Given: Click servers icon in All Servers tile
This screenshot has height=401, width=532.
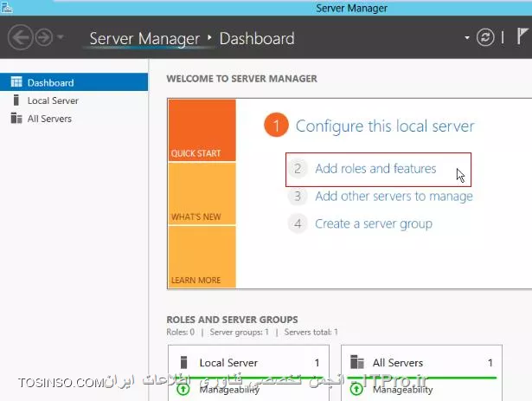Looking at the screenshot, I should [x=357, y=362].
